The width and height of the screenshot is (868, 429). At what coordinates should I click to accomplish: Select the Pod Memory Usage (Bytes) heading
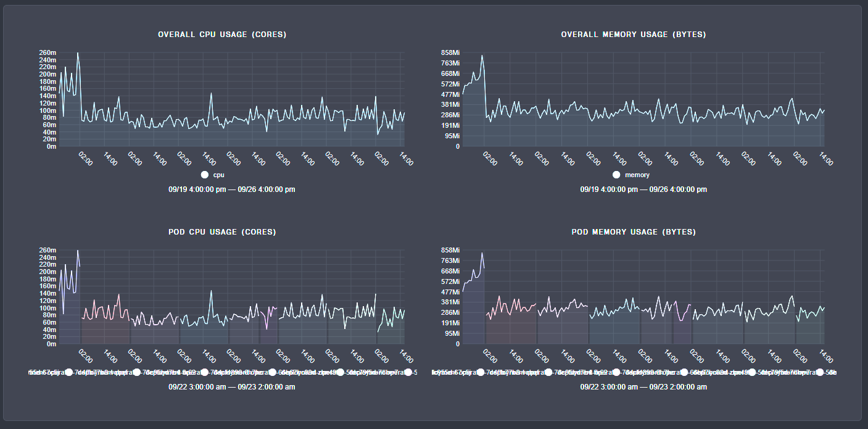[634, 232]
